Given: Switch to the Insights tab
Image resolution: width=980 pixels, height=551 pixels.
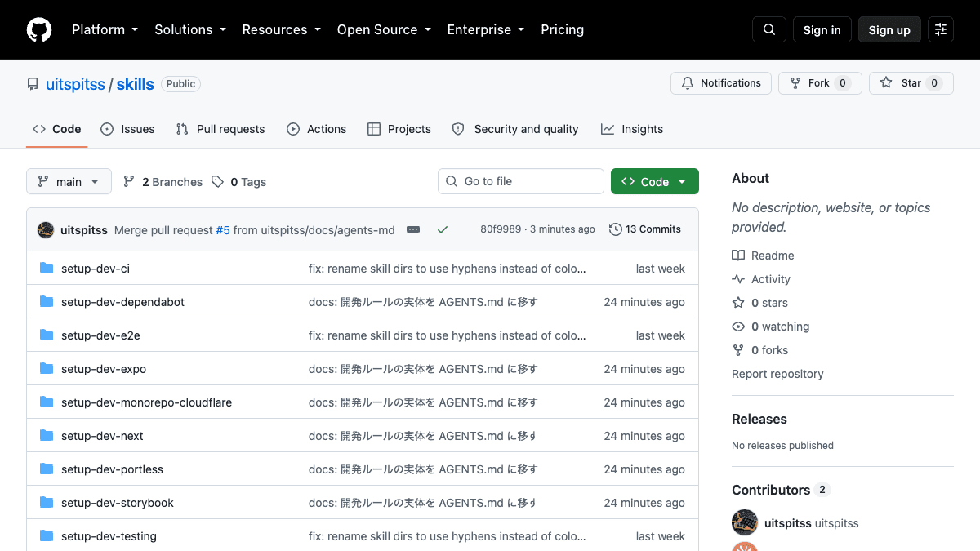Looking at the screenshot, I should click(632, 129).
